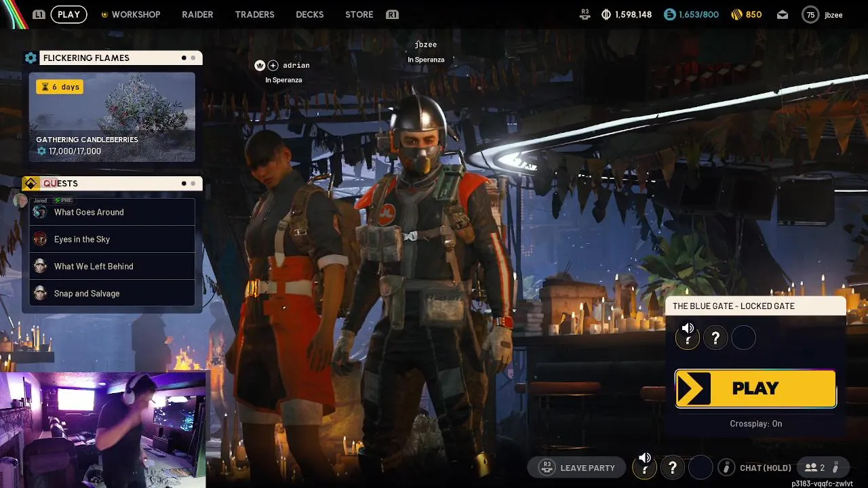Click the R3 controller icon near currency

[585, 14]
